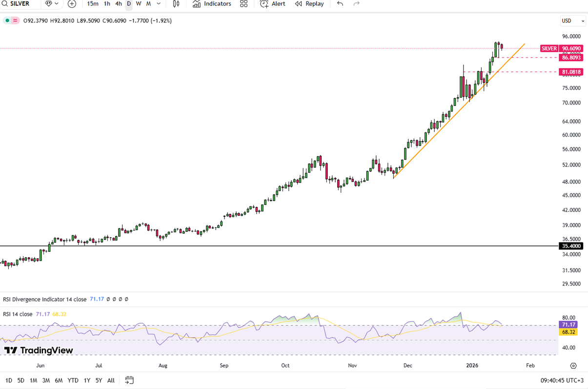Toggle the pink delayed-data indicator badge

pyautogui.click(x=16, y=20)
